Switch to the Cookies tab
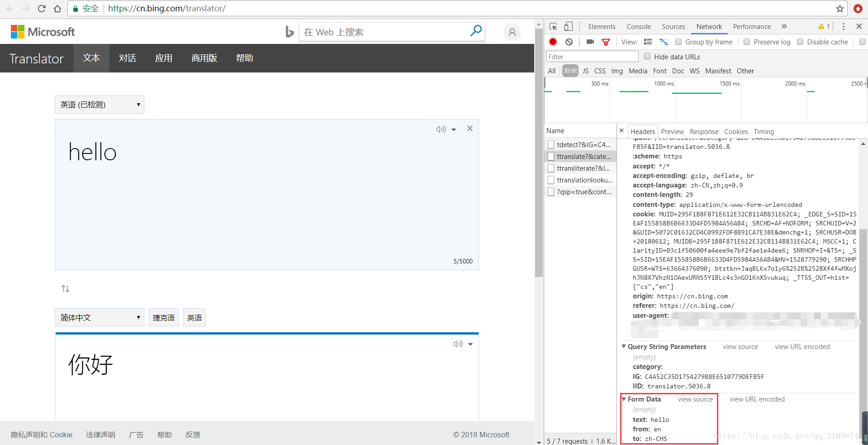This screenshot has height=445, width=868. (x=736, y=131)
